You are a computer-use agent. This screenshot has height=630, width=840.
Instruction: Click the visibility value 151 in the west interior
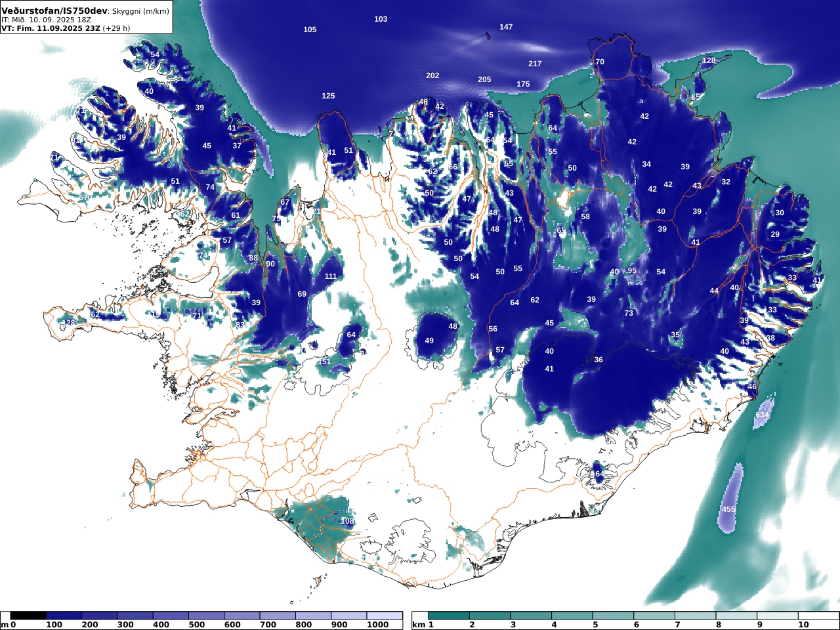[324, 362]
